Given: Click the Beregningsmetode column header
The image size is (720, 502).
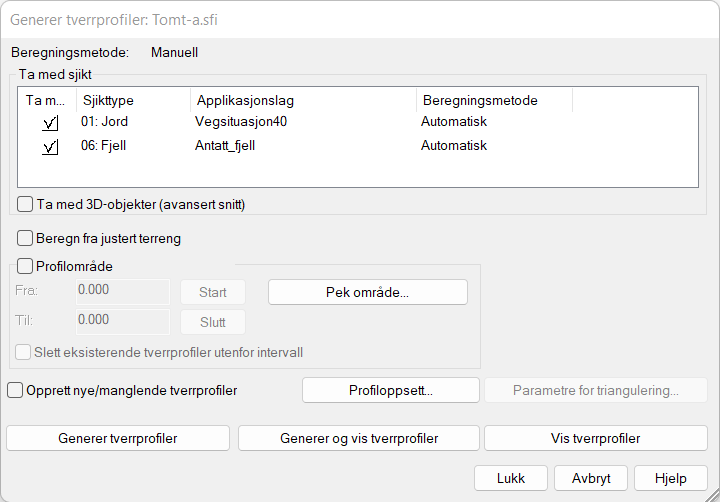Looking at the screenshot, I should (493, 101).
